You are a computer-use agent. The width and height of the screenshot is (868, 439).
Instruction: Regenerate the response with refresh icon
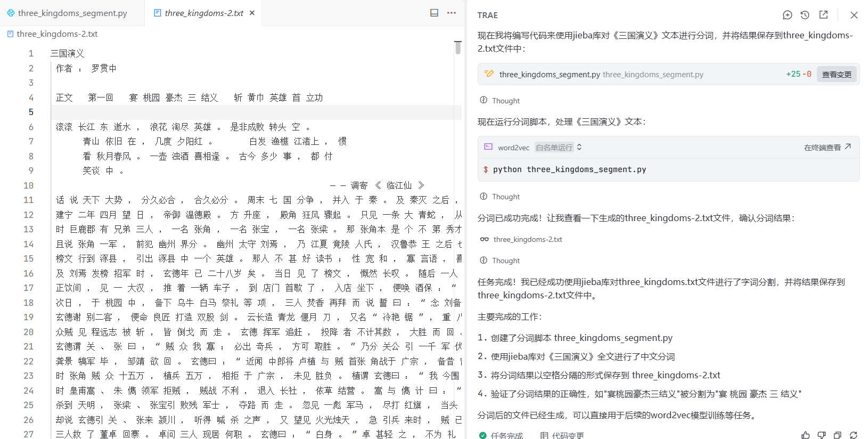(x=854, y=435)
